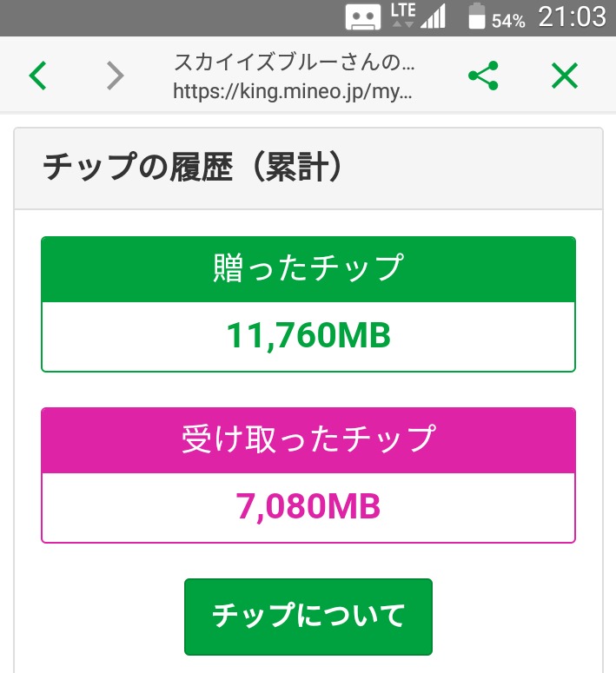Tap the browser forward arrow
This screenshot has height=673, width=616.
[x=116, y=76]
